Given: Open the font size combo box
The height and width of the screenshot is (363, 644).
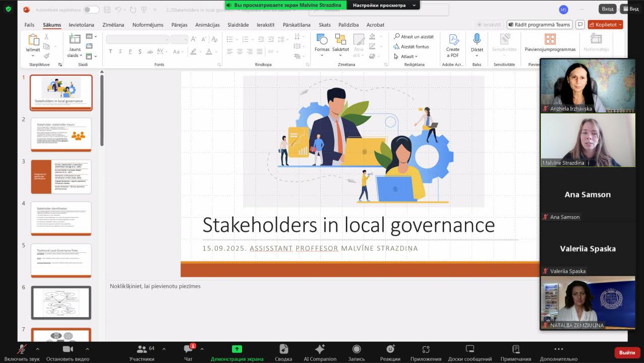Looking at the screenshot, I should [x=179, y=39].
